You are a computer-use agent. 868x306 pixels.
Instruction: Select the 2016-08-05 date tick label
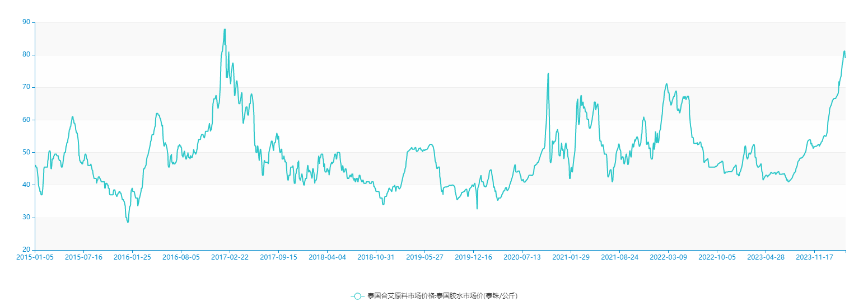[181, 257]
